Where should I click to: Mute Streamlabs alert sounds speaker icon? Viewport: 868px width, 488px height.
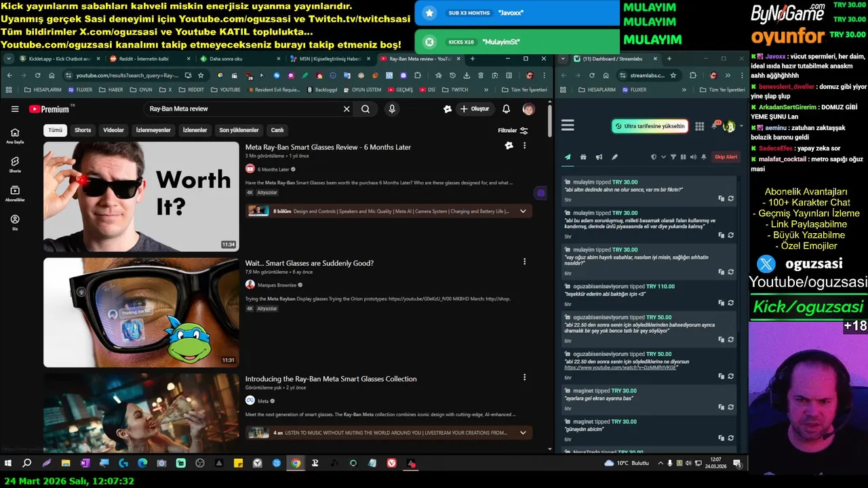(x=692, y=157)
